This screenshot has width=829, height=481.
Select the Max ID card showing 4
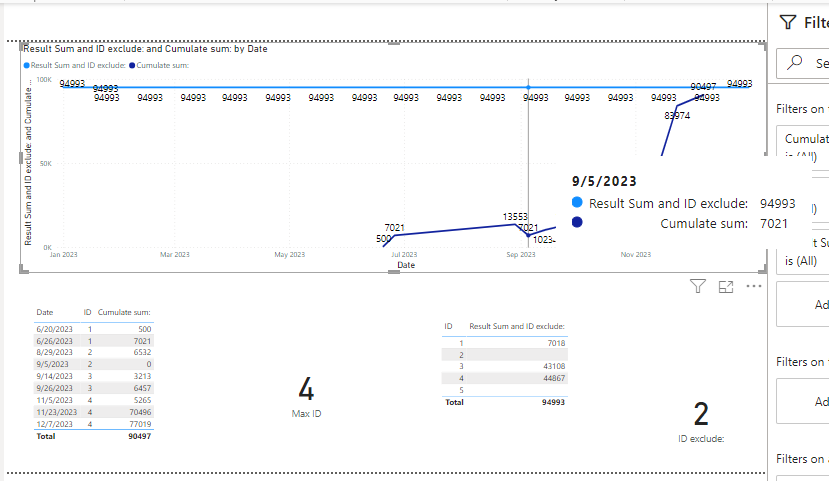(x=306, y=396)
